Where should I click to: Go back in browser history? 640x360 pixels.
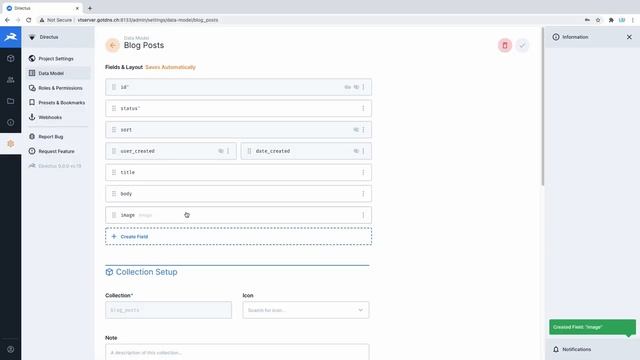click(x=7, y=20)
